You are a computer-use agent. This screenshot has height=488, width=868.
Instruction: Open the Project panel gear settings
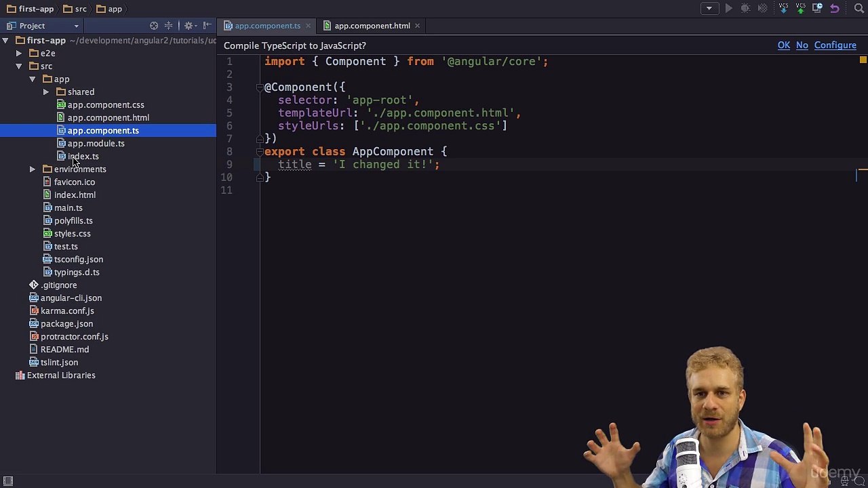[189, 26]
